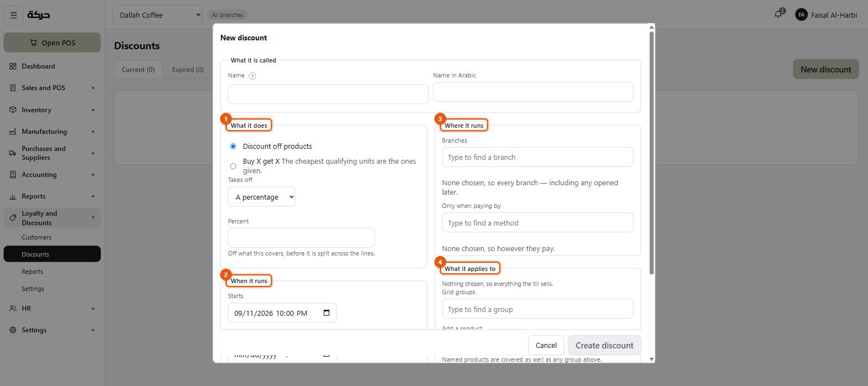Screen dimensions: 868x386
Task: Click the Reports chart icon
Action: point(13,196)
